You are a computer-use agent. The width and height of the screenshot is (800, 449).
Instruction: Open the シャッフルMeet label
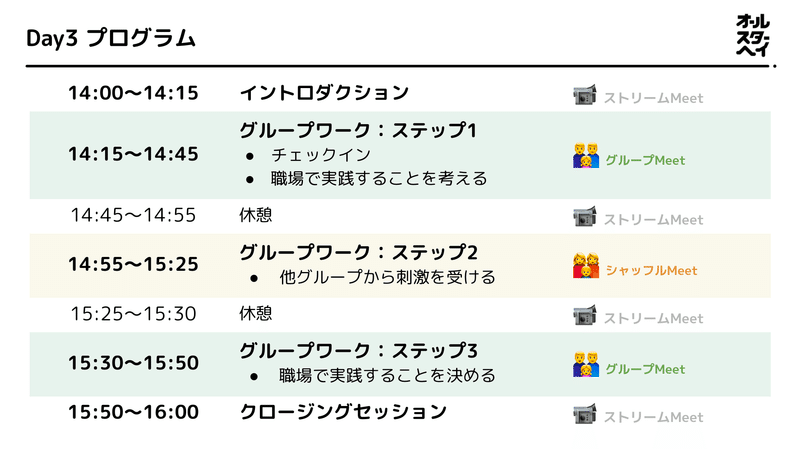click(x=651, y=270)
